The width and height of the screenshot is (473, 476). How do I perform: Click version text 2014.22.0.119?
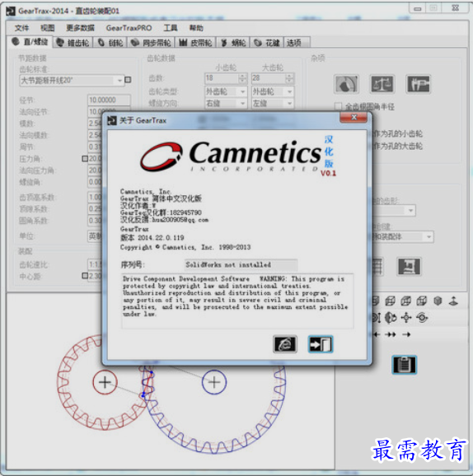(x=161, y=238)
